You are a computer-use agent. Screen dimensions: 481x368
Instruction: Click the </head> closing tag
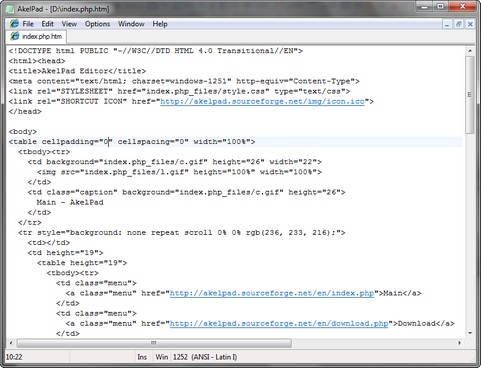click(x=25, y=111)
